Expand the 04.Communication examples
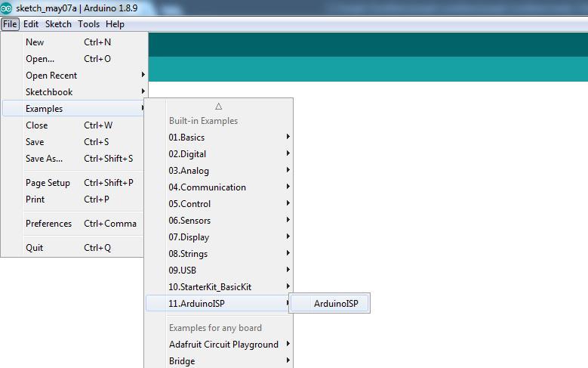This screenshot has width=588, height=368. (219, 187)
